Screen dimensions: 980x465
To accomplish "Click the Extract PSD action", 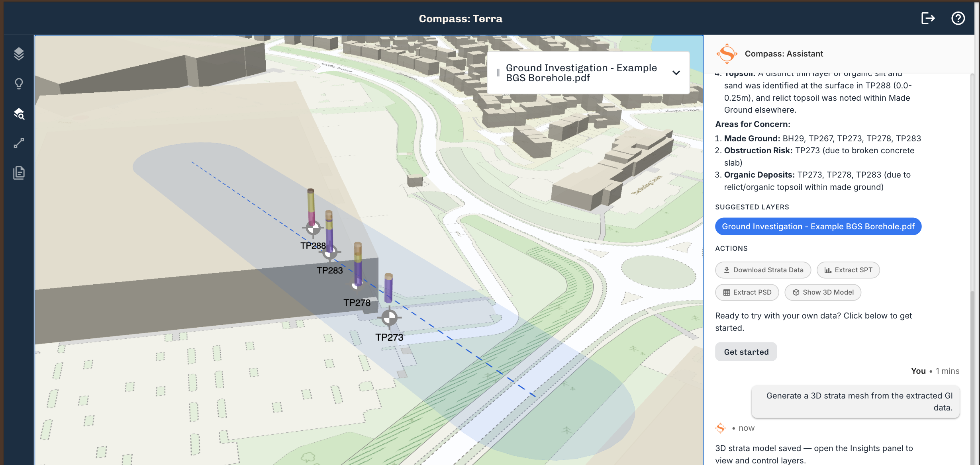I will coord(747,292).
